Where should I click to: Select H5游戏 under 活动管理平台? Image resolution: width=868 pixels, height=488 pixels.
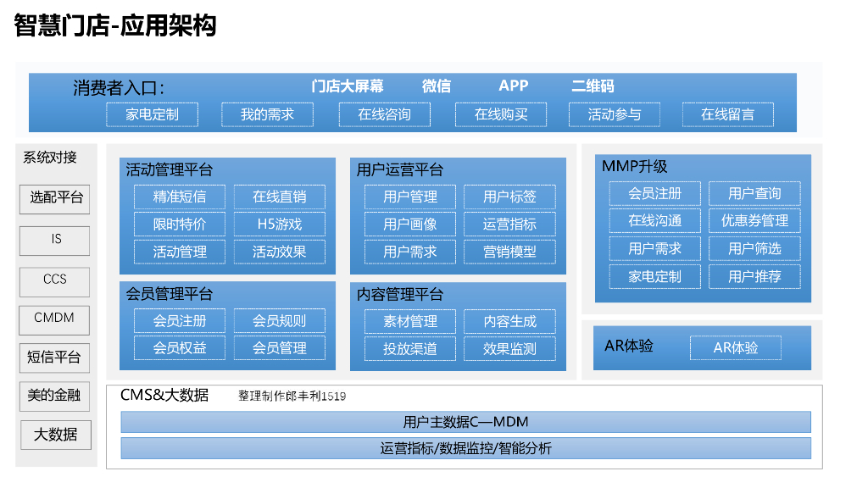280,224
